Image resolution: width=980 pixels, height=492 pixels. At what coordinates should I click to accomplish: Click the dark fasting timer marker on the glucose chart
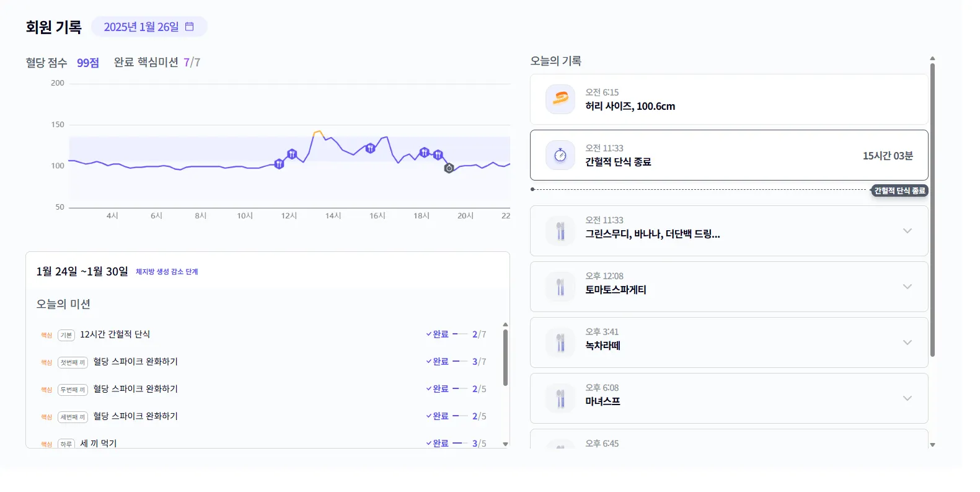point(449,168)
